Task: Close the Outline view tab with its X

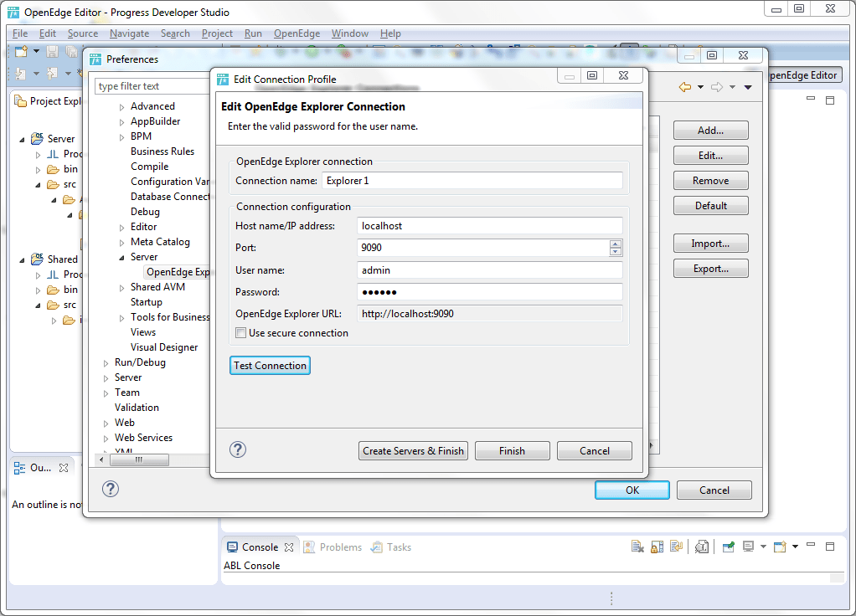Action: click(64, 468)
